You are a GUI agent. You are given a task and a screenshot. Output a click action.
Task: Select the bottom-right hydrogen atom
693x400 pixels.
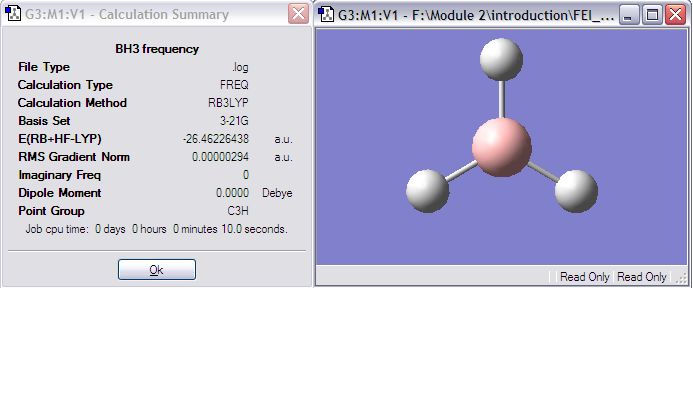pyautogui.click(x=576, y=191)
